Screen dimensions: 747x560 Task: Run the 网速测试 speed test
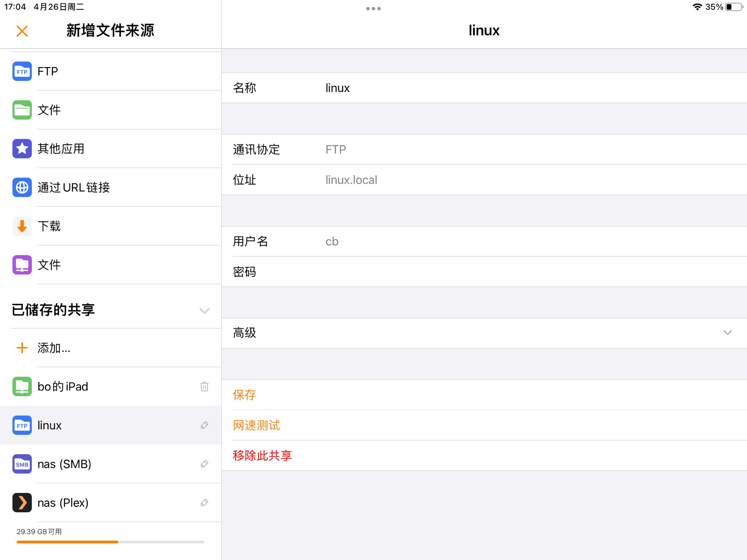click(256, 425)
